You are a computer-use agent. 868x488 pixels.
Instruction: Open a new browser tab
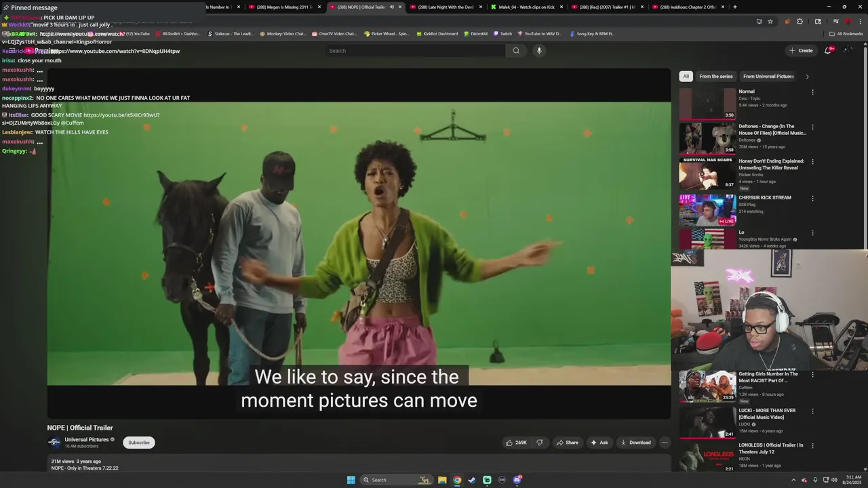(734, 7)
